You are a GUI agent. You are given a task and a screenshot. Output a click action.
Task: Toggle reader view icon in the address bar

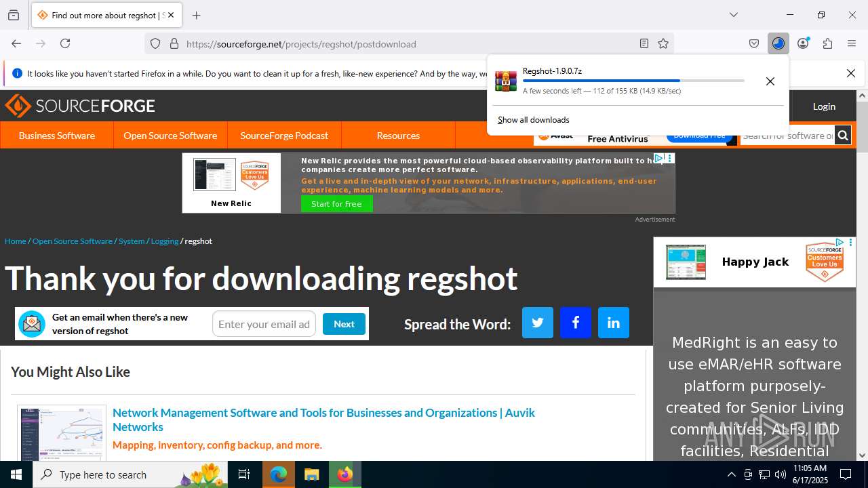[x=644, y=43]
